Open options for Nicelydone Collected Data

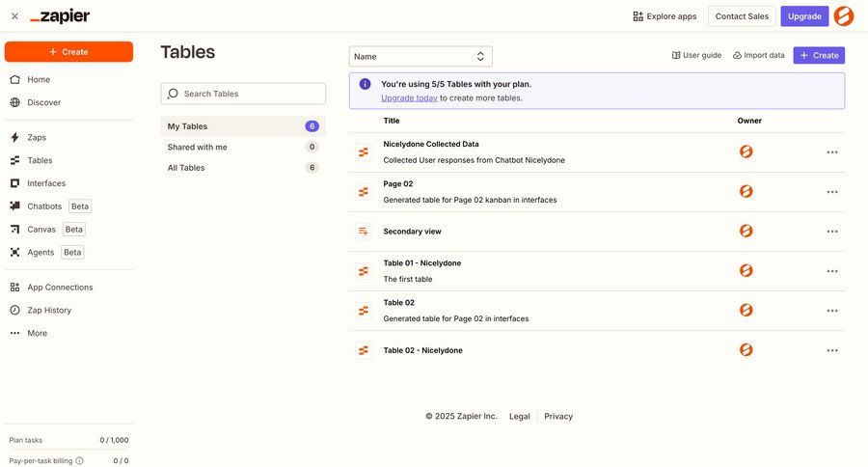(x=832, y=152)
